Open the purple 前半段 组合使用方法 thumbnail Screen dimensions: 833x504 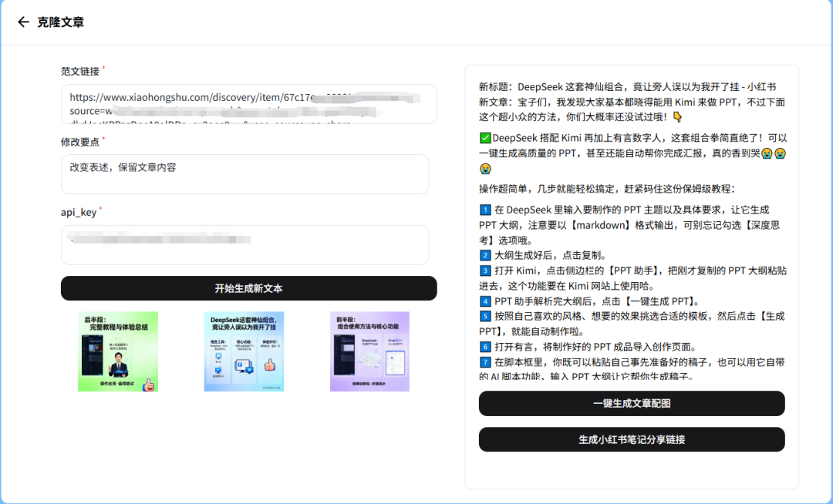pyautogui.click(x=369, y=351)
